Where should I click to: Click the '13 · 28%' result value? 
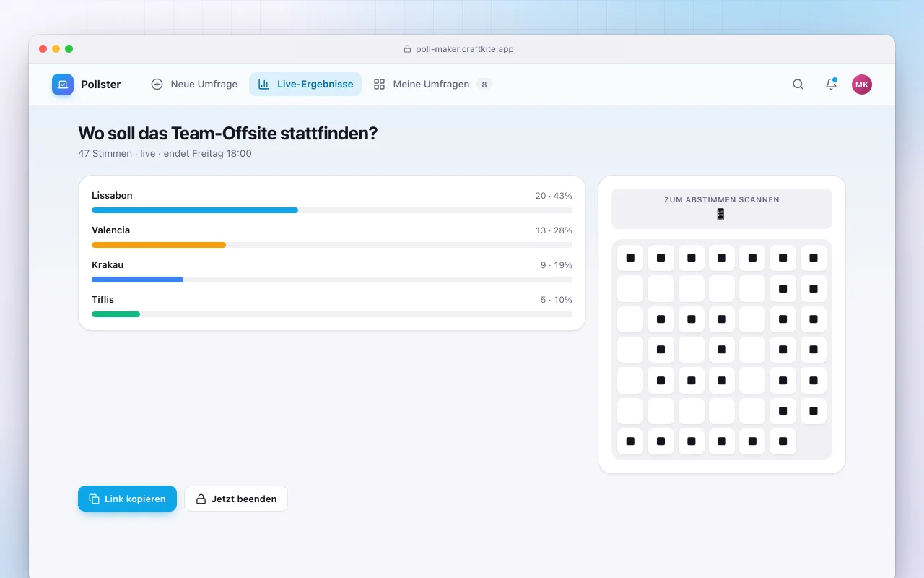[x=554, y=230]
